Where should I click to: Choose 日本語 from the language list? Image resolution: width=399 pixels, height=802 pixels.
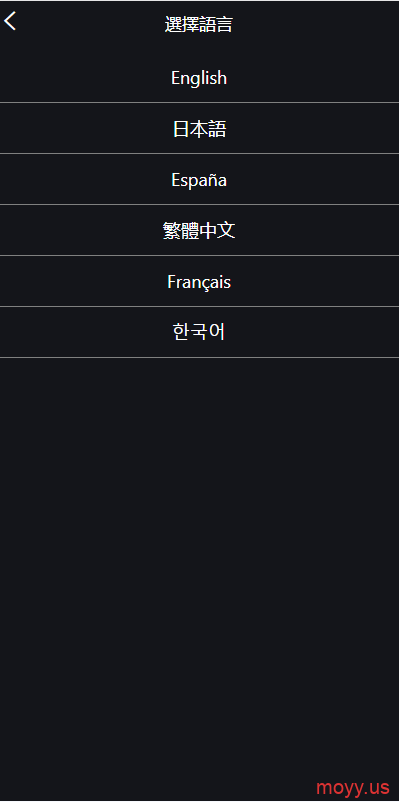tap(200, 128)
